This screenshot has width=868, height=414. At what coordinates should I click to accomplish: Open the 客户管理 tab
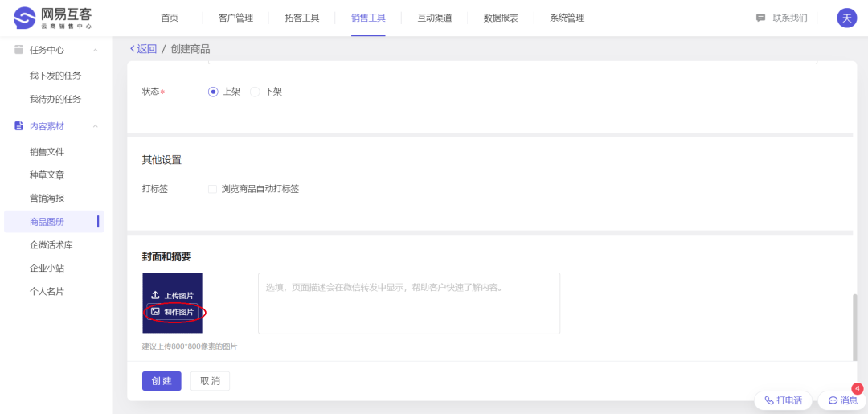click(235, 18)
